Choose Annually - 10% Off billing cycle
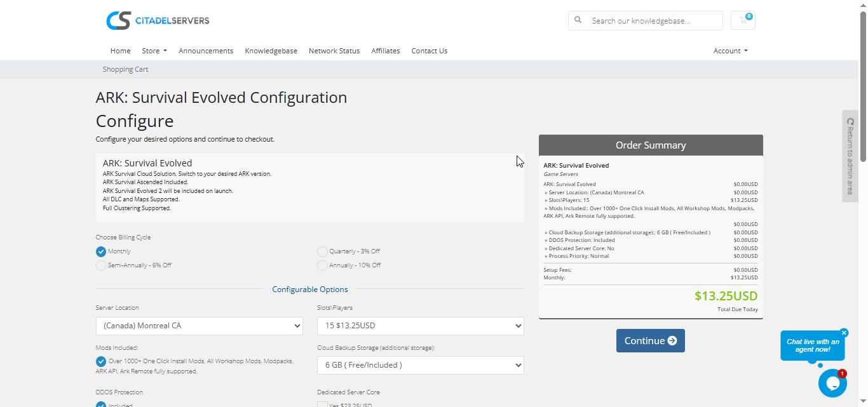Screen dimensions: 868x407 tap(323, 265)
